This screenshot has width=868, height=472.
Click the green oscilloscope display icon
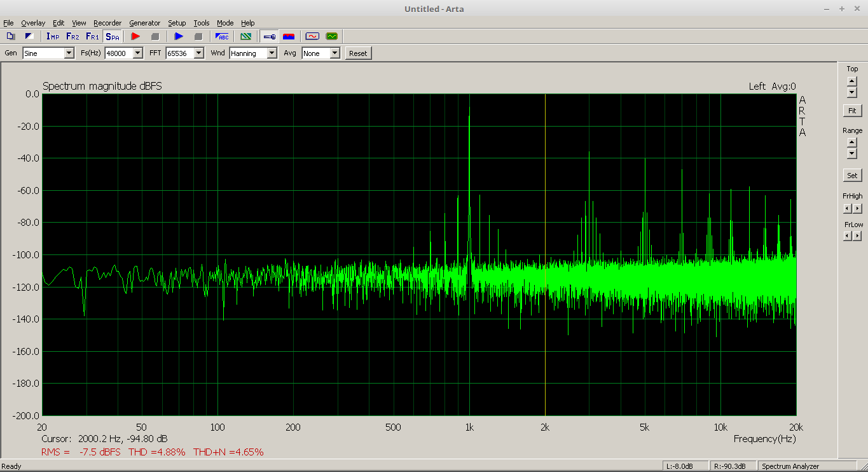(x=331, y=36)
